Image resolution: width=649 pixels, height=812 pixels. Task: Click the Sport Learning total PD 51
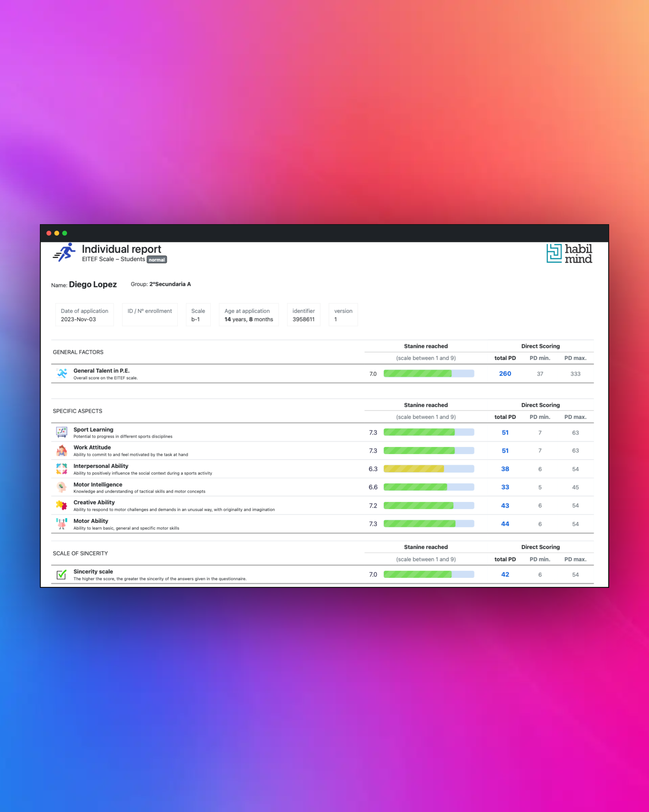coord(505,432)
